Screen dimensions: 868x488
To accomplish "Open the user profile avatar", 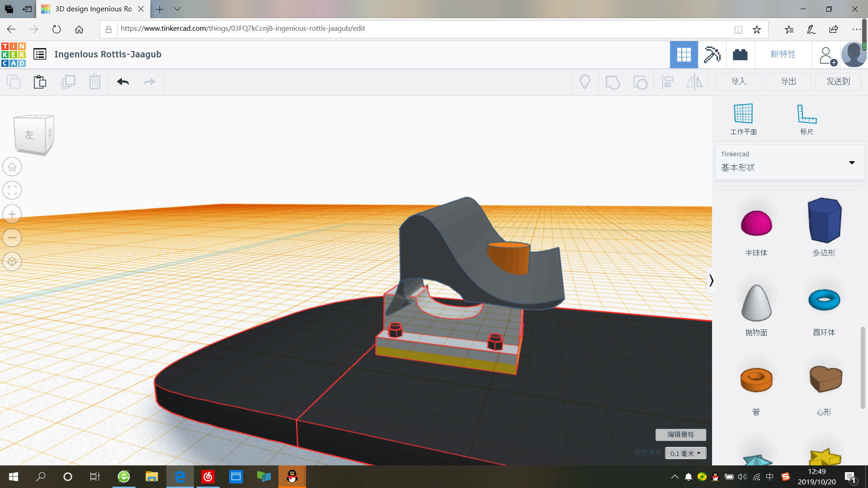I will point(854,55).
